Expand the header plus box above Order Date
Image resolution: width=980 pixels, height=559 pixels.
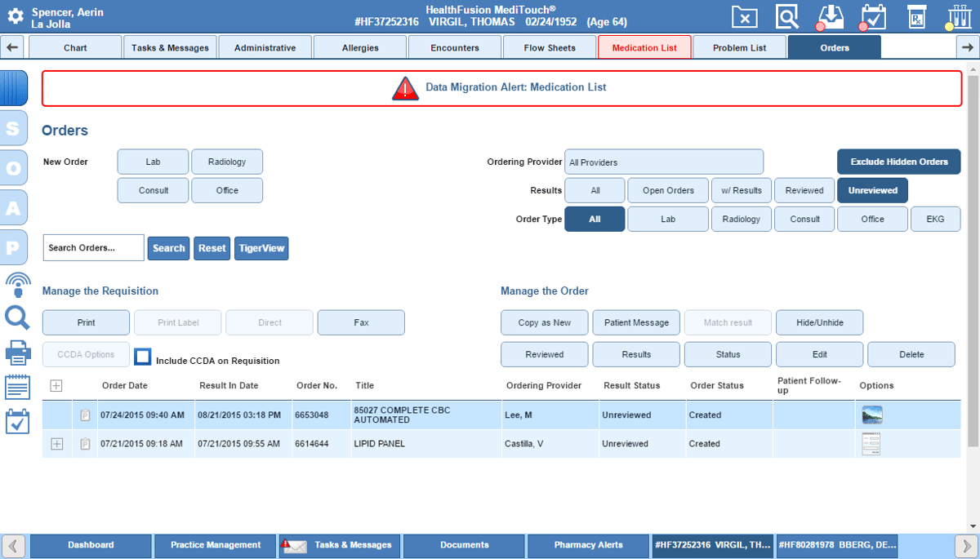pyautogui.click(x=56, y=385)
